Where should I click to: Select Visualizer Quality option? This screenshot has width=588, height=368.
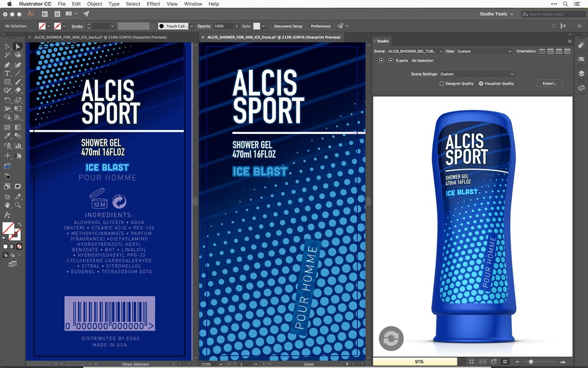pos(481,83)
